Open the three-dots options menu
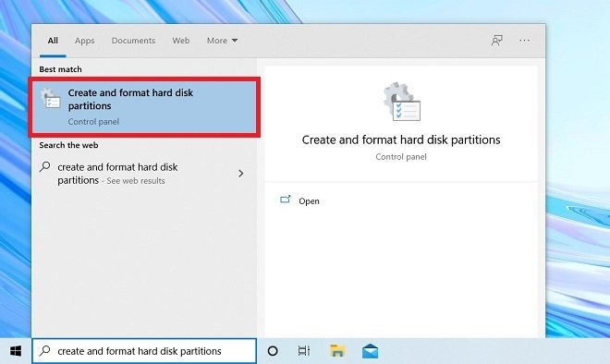This screenshot has height=364, width=610. tap(524, 41)
